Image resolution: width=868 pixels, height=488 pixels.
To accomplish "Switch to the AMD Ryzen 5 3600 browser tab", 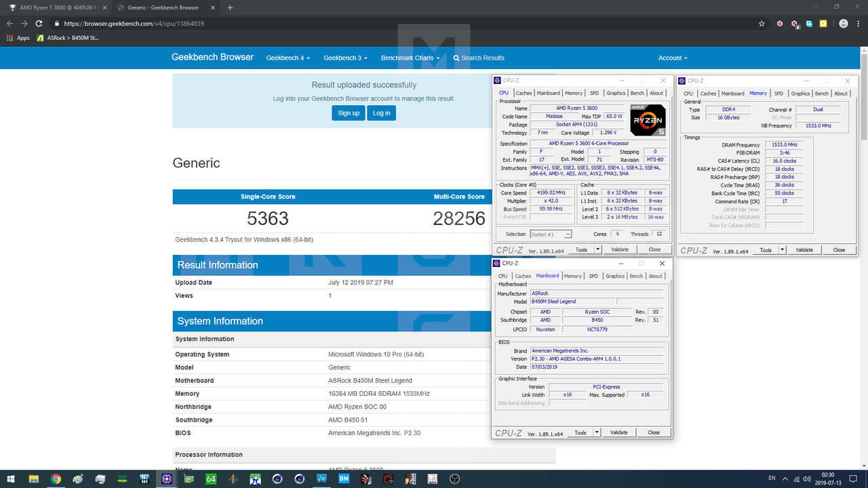I will [55, 7].
